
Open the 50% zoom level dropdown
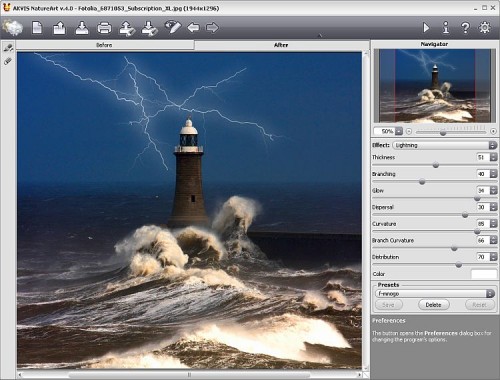[x=399, y=131]
